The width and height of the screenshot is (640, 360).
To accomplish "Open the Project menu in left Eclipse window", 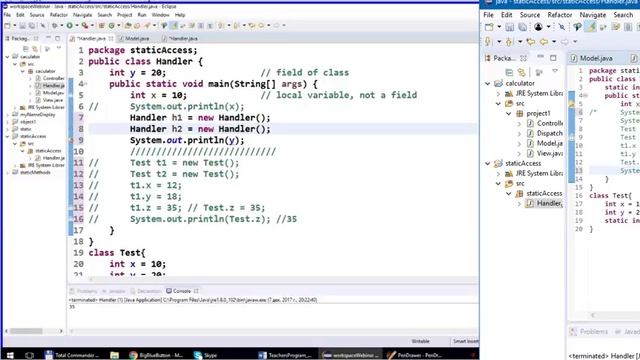I will click(x=124, y=15).
